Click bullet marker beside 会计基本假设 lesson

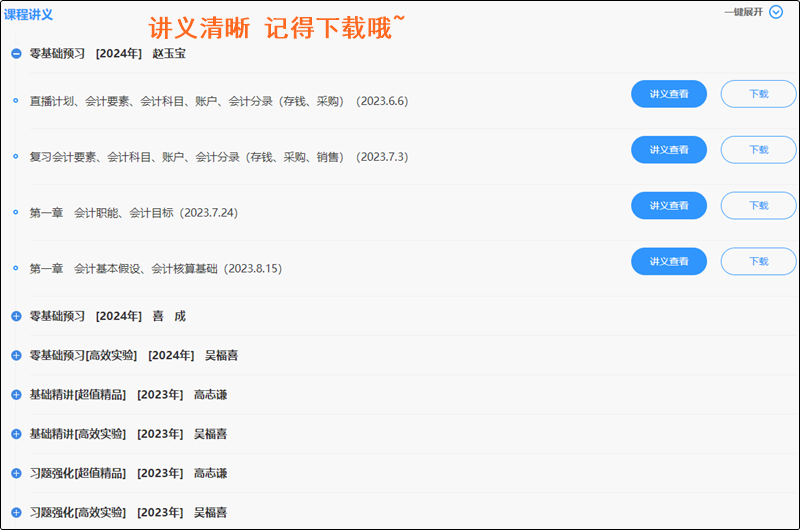click(15, 268)
